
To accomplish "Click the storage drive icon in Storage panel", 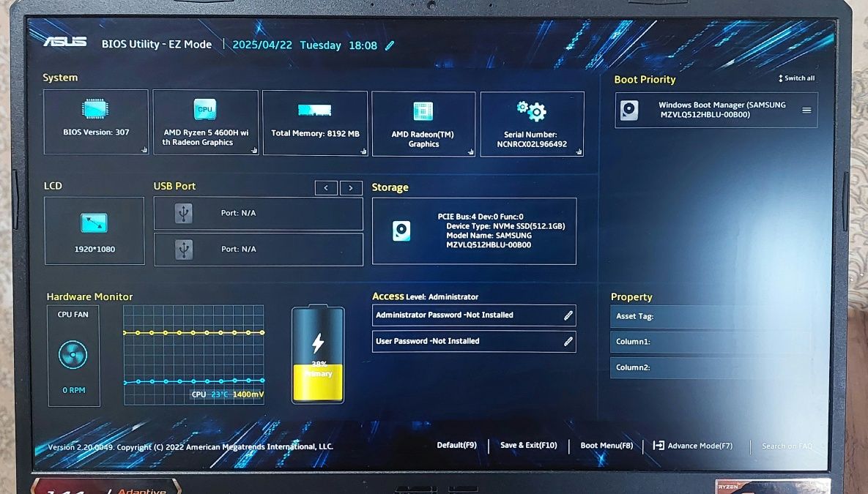I will [401, 230].
